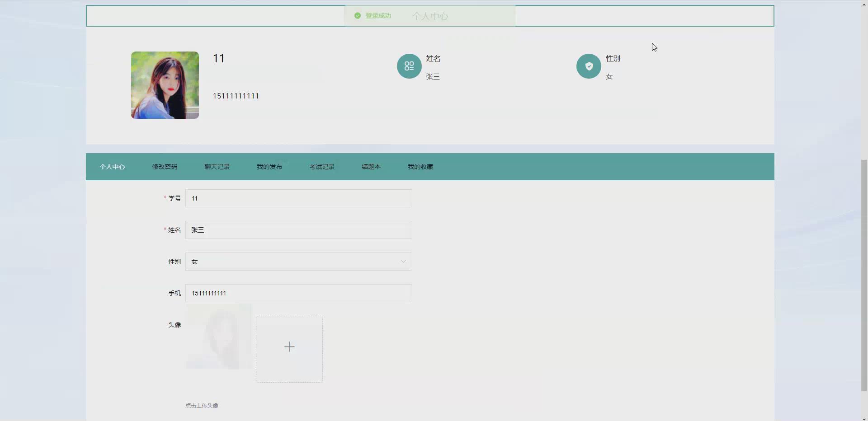The image size is (868, 421).
Task: Click the plus icon to upload avatar
Action: 289,347
